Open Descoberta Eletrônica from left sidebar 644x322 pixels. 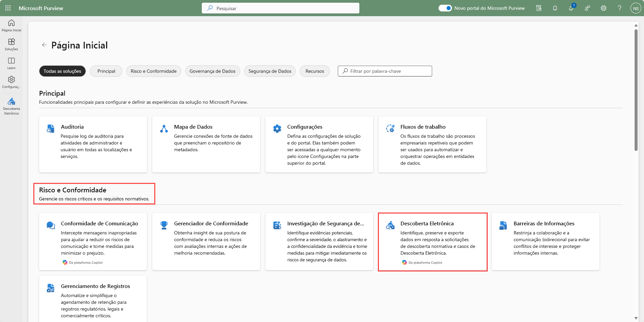11,106
